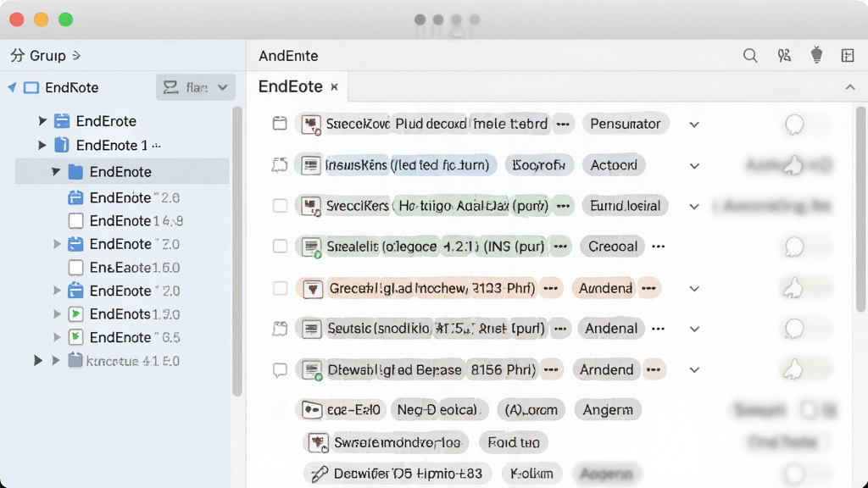Check the box on the Dtewabl row
Image resolution: width=868 pixels, height=488 pixels.
(280, 369)
